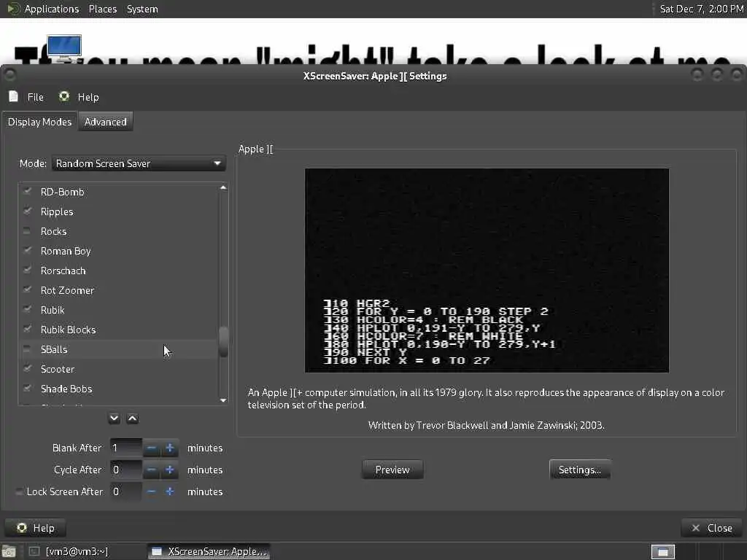This screenshot has height=560, width=747.
Task: Toggle Ripples checkbox
Action: click(x=28, y=211)
